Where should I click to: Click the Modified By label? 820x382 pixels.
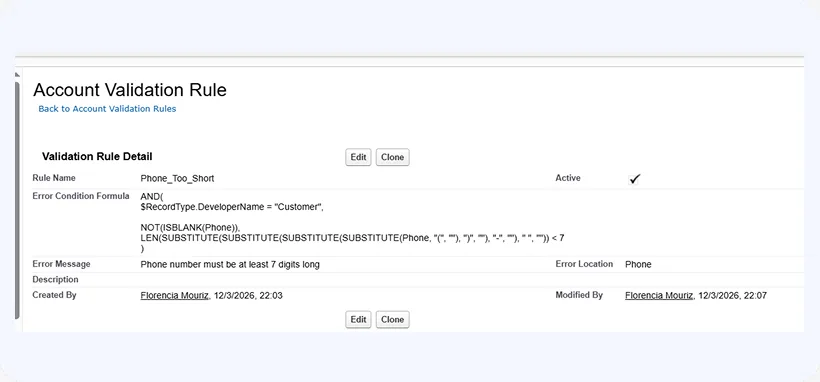click(x=579, y=295)
